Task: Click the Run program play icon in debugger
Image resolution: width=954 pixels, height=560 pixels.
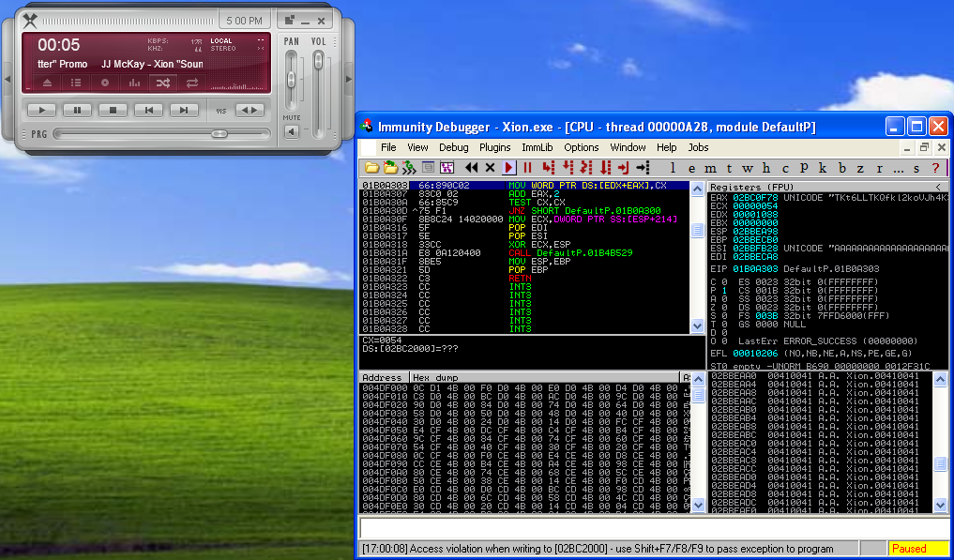Action: point(509,168)
